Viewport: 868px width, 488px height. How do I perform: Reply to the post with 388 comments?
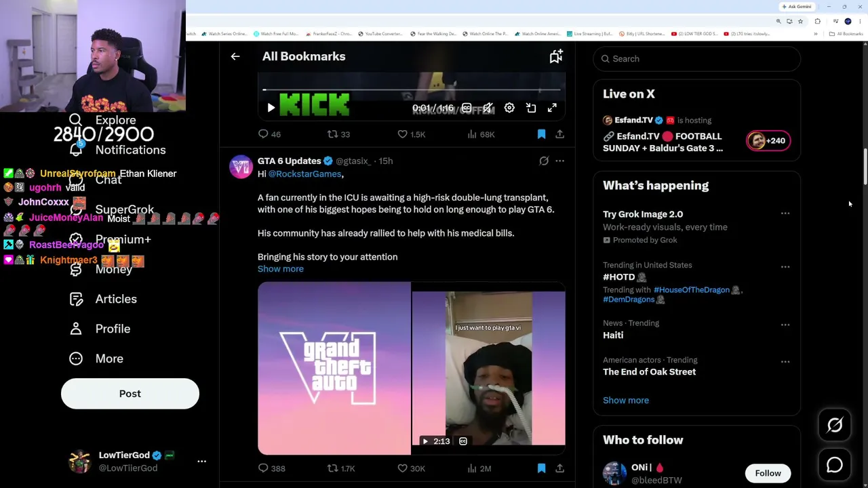coord(271,468)
